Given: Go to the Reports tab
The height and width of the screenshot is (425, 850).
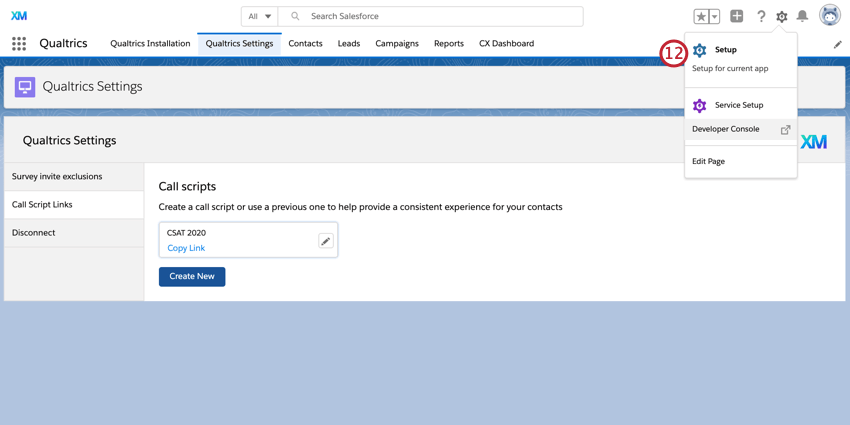Looking at the screenshot, I should click(x=449, y=43).
